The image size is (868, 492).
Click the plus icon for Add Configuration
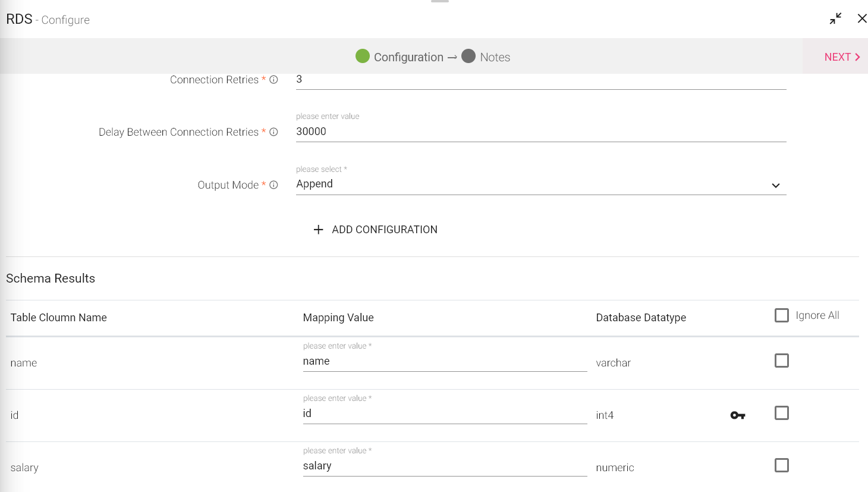(319, 230)
